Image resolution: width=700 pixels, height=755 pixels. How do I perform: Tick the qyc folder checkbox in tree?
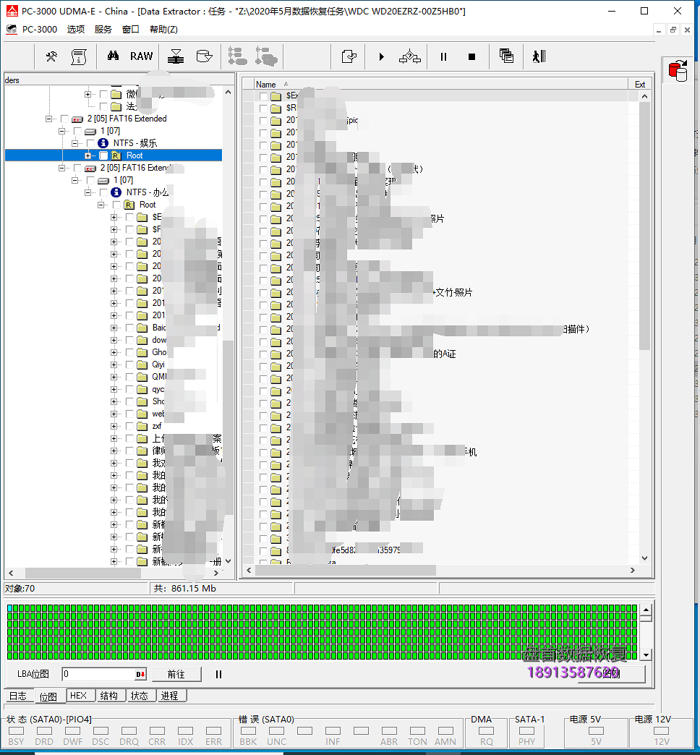[129, 389]
